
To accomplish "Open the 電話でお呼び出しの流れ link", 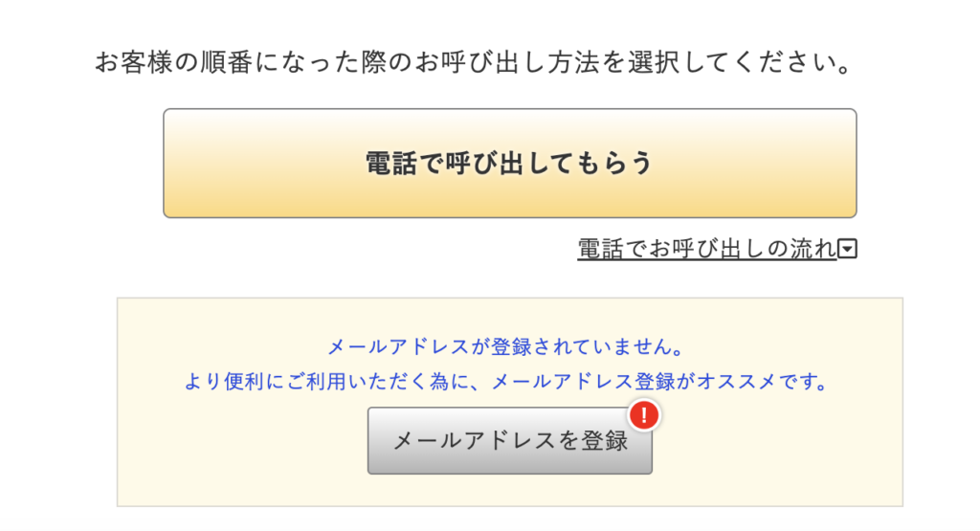I will click(706, 250).
